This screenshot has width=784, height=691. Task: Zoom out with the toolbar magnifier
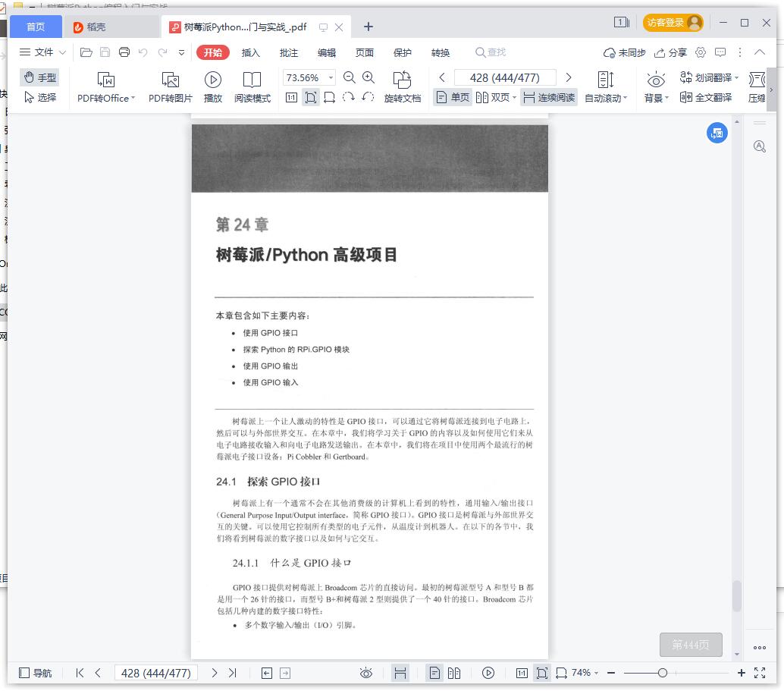(350, 77)
